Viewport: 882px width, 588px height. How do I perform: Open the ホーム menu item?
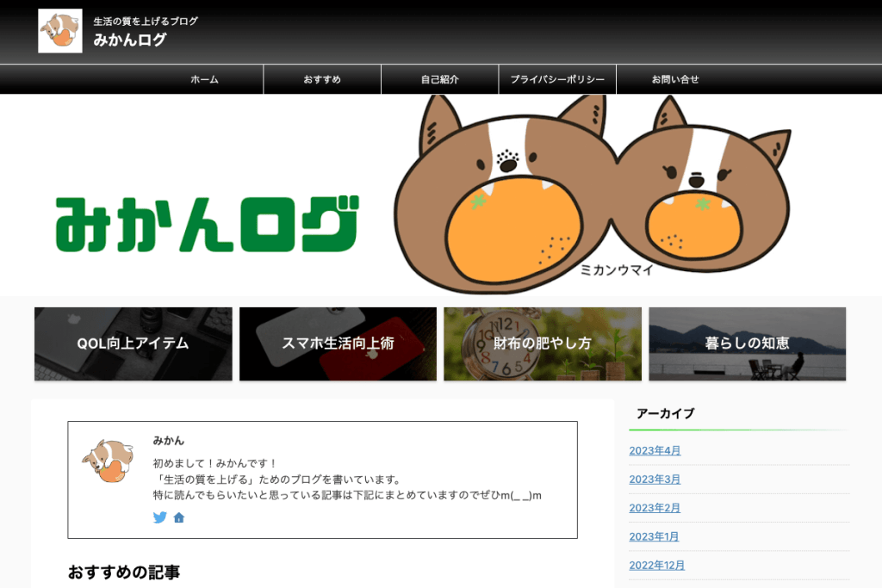point(204,79)
